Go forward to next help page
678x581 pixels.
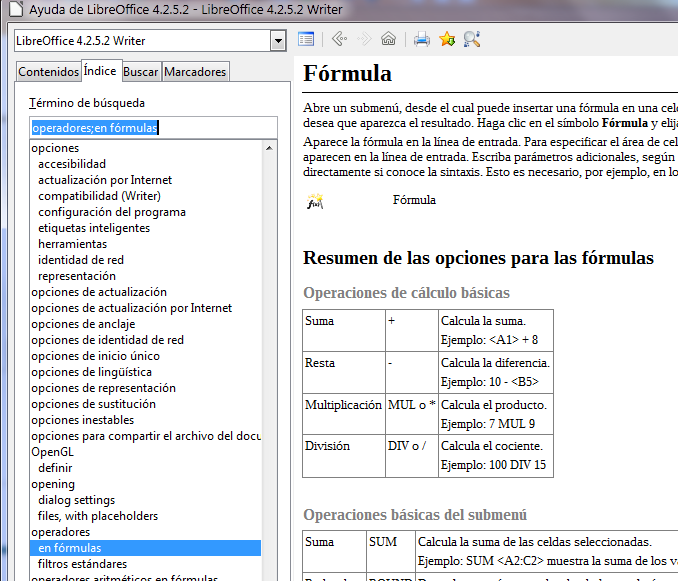click(364, 39)
